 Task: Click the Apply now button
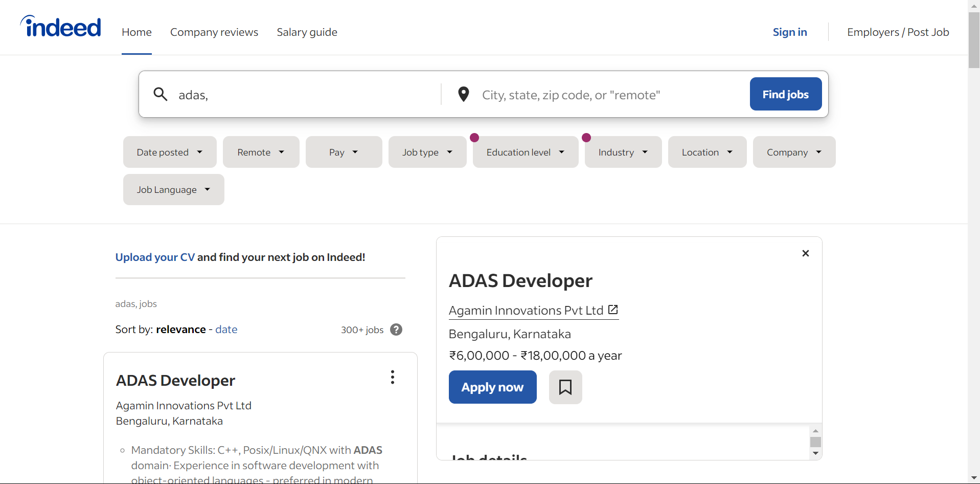click(492, 387)
